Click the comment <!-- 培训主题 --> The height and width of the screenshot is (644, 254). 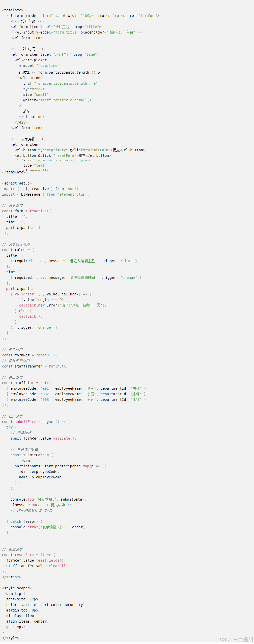click(27, 21)
